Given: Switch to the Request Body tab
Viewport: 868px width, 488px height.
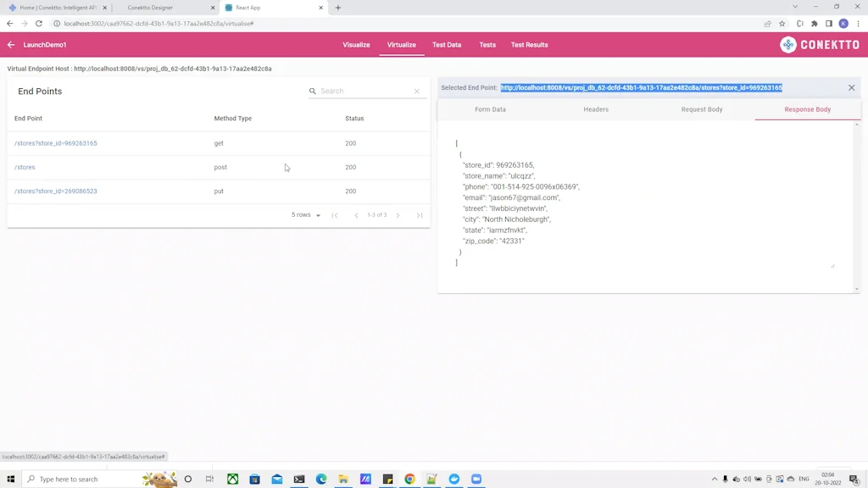Looking at the screenshot, I should [702, 108].
